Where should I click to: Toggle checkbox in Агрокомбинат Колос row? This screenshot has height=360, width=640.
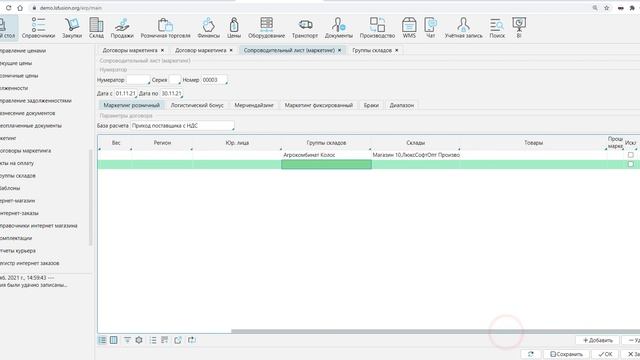point(631,155)
